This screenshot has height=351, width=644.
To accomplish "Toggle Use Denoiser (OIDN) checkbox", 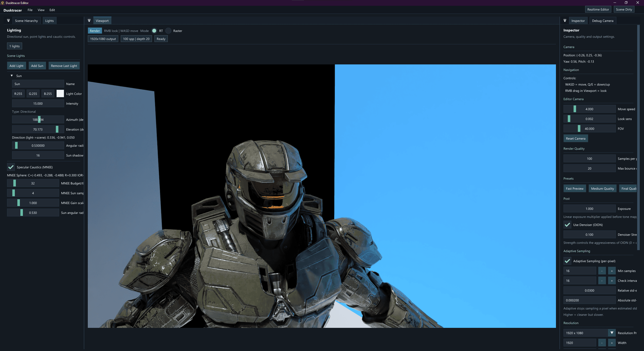I will (567, 225).
